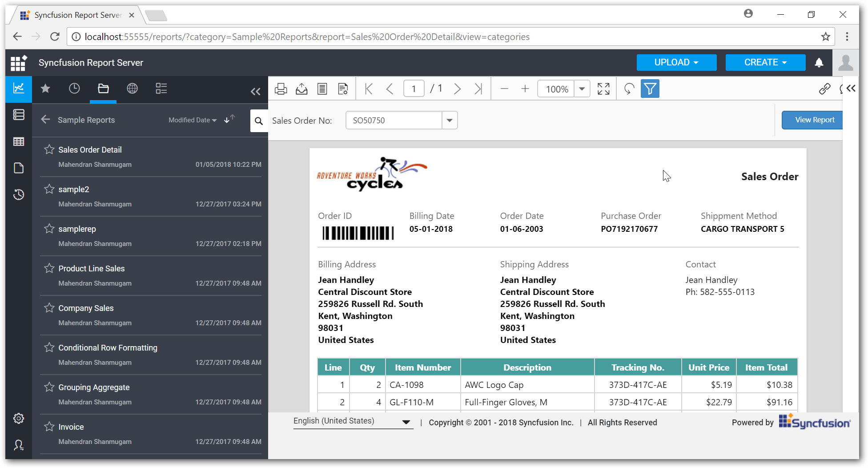Open the page setup icon
The height and width of the screenshot is (468, 868).
click(343, 89)
